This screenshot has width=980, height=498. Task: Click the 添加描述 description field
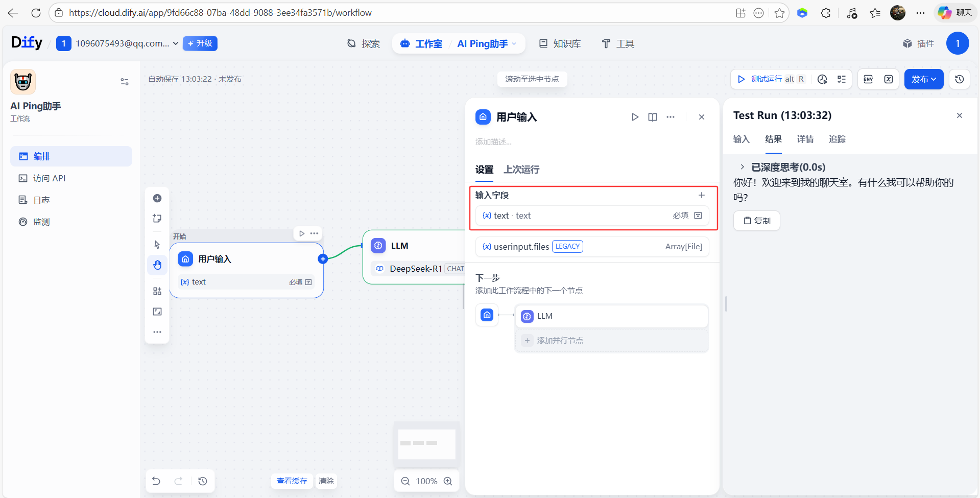pyautogui.click(x=493, y=142)
